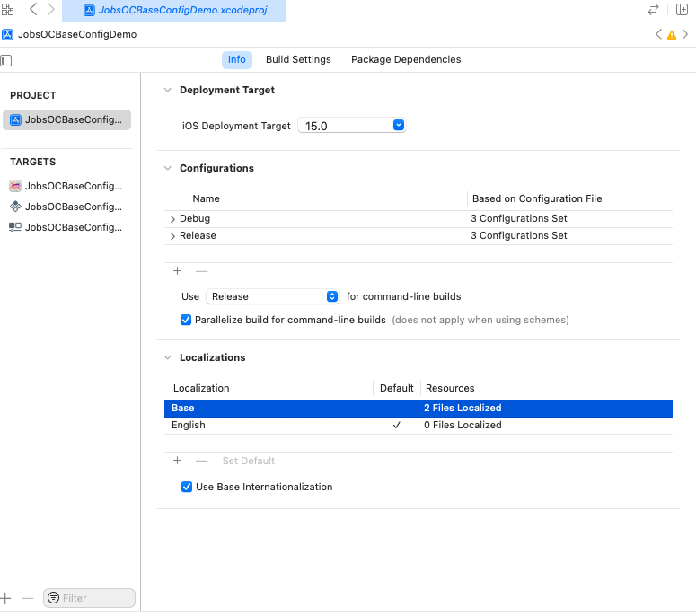Select the UI test target icon
This screenshot has width=696, height=616.
pos(15,227)
